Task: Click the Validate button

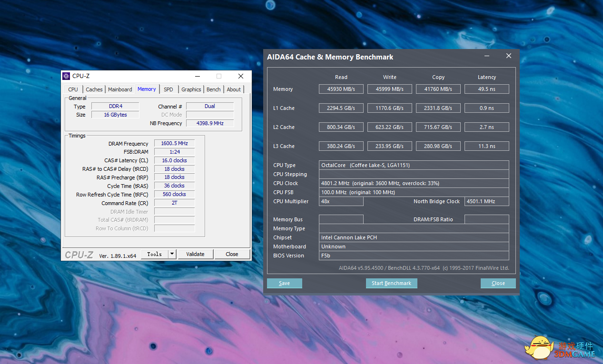Action: pyautogui.click(x=195, y=254)
